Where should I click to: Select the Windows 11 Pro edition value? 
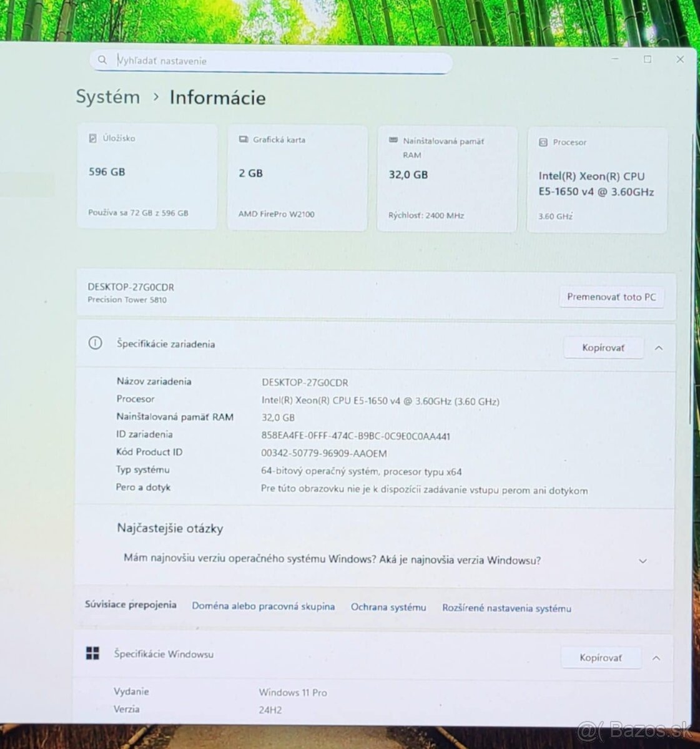click(x=293, y=692)
